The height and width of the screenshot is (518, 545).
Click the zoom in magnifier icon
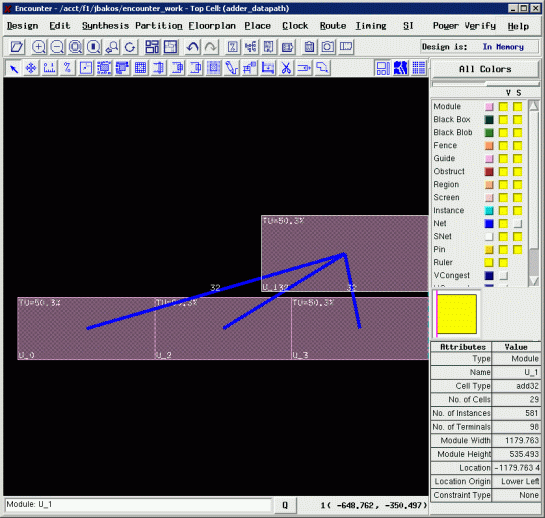point(39,47)
